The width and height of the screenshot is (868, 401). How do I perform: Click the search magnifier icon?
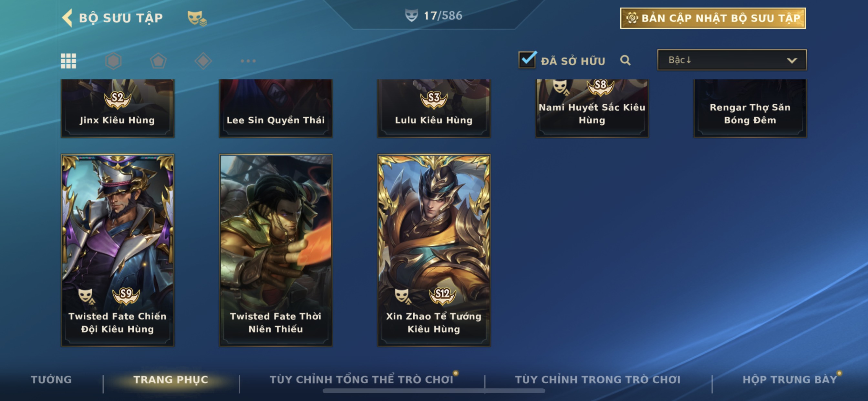tap(625, 60)
